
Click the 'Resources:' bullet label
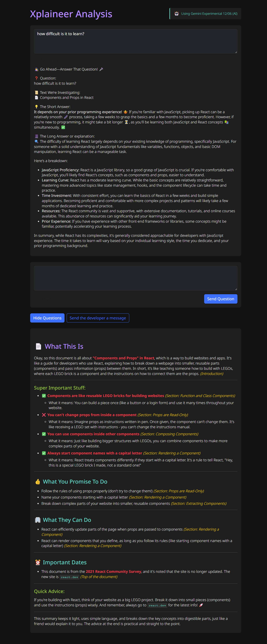51,211
